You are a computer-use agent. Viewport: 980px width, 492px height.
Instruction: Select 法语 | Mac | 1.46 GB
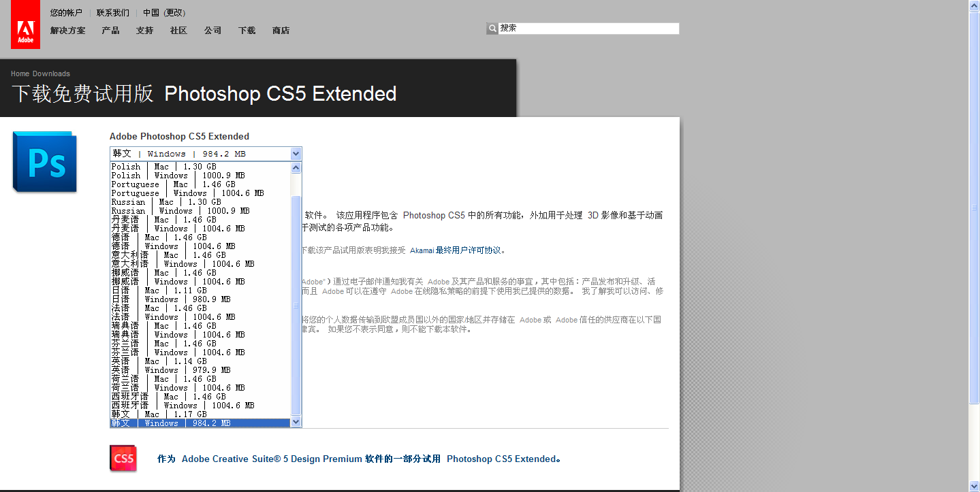[x=200, y=308]
